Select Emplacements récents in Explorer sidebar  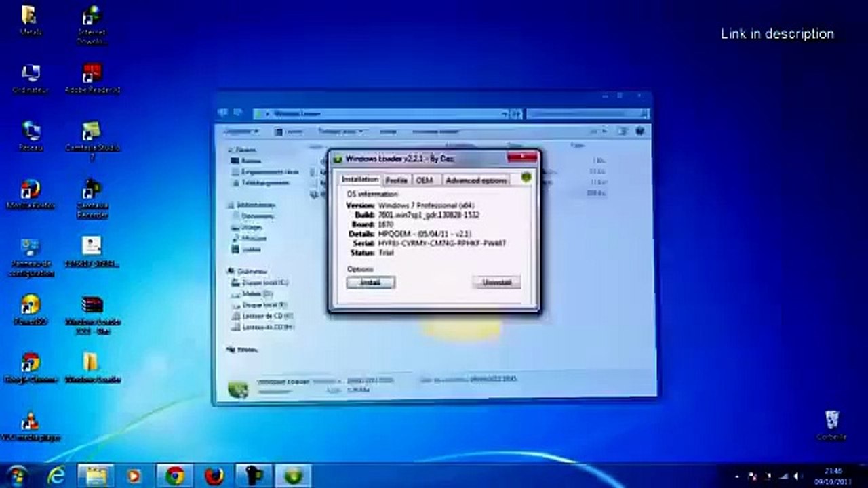tap(265, 172)
